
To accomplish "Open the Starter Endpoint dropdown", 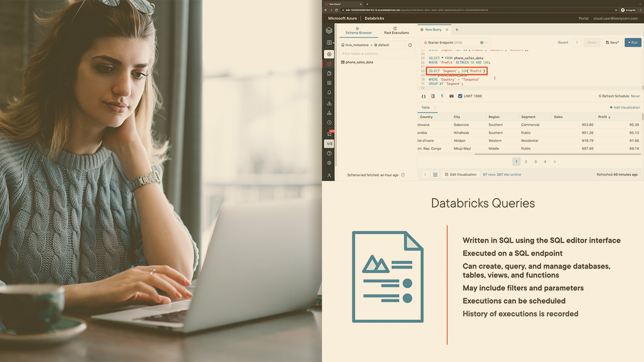I will 454,43.
